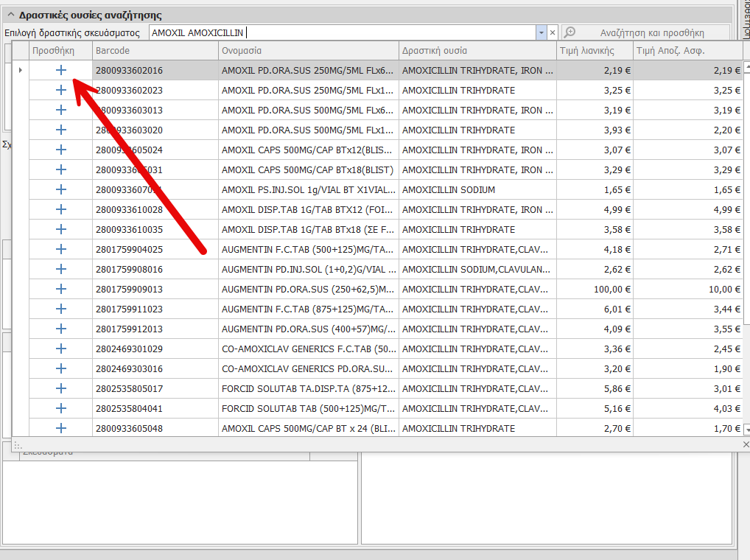Click the Αναζήτηση και προσθήκη button
The width and height of the screenshot is (750, 560).
tap(644, 32)
